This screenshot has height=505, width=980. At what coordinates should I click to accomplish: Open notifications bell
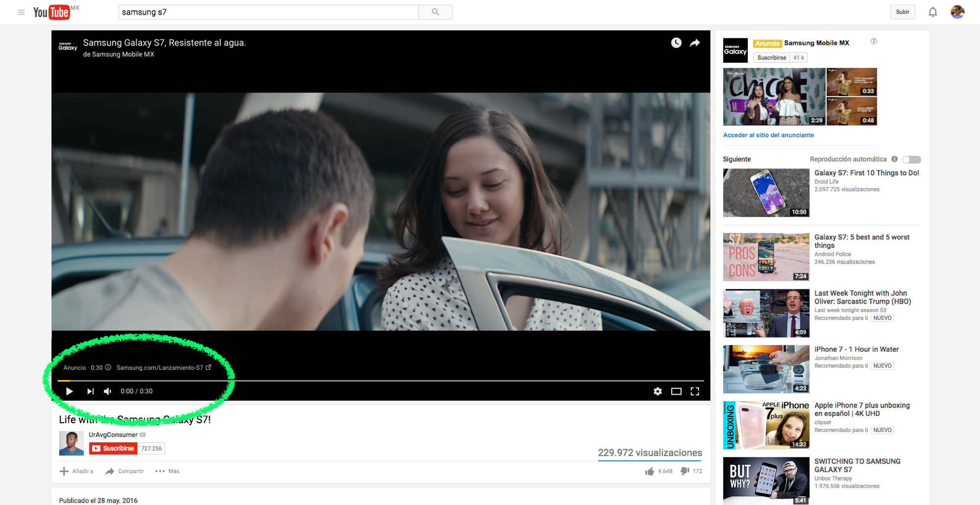932,12
